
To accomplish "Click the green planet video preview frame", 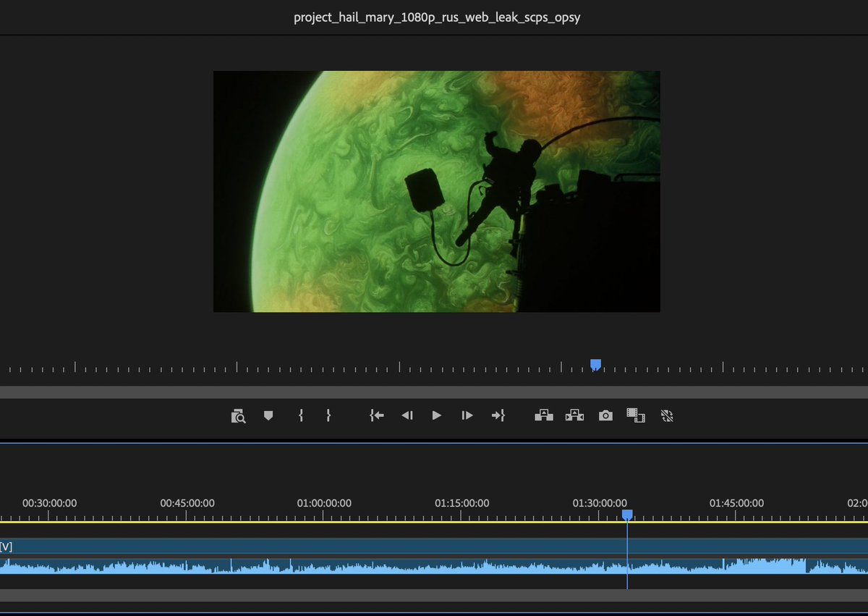I will 437,191.
